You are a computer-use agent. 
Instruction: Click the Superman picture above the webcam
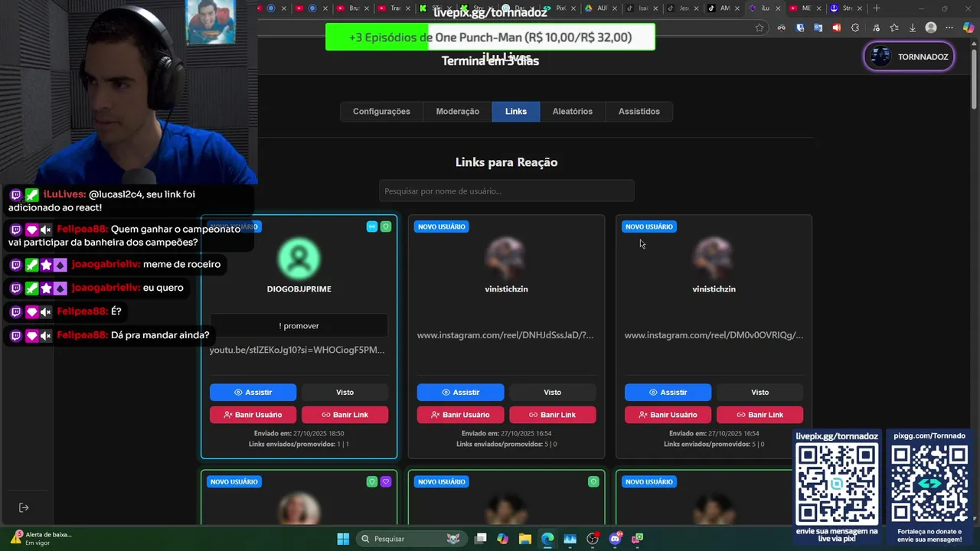[x=211, y=22]
